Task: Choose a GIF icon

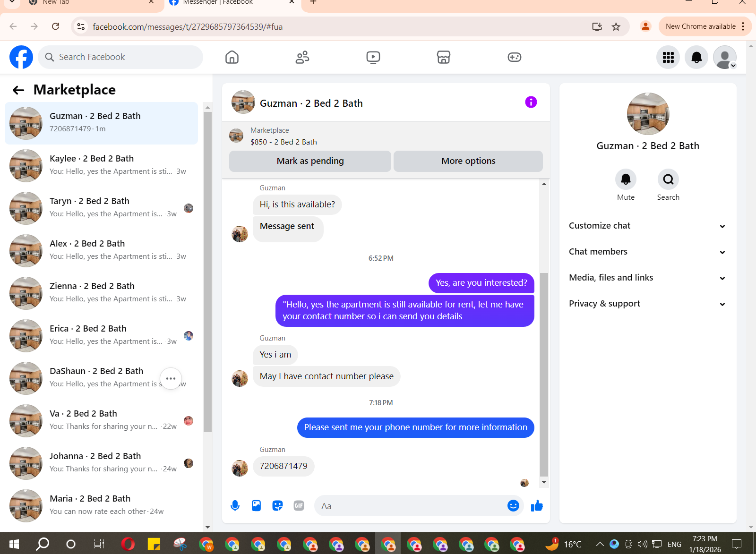Action: tap(299, 506)
